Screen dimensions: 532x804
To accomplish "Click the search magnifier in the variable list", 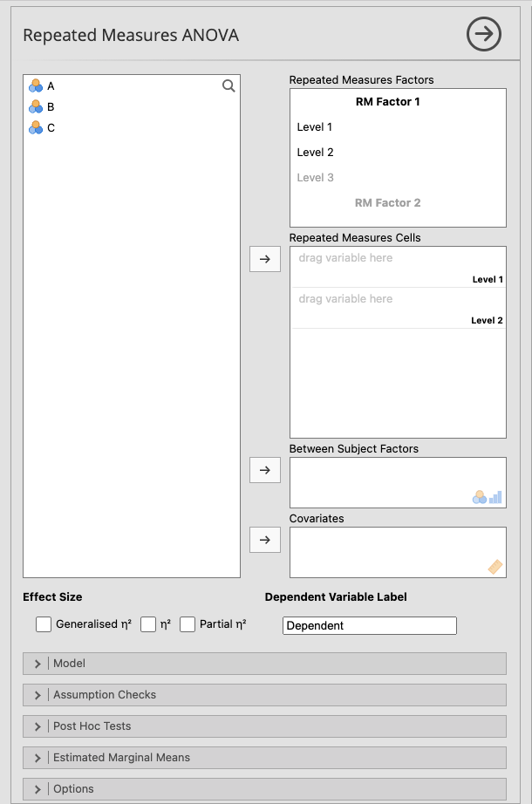I will coord(228,85).
